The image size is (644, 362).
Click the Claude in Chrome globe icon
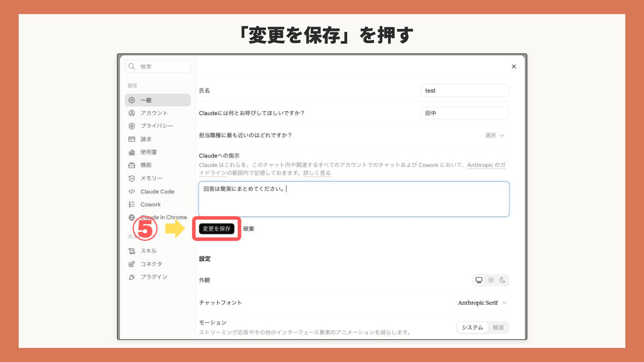[132, 217]
